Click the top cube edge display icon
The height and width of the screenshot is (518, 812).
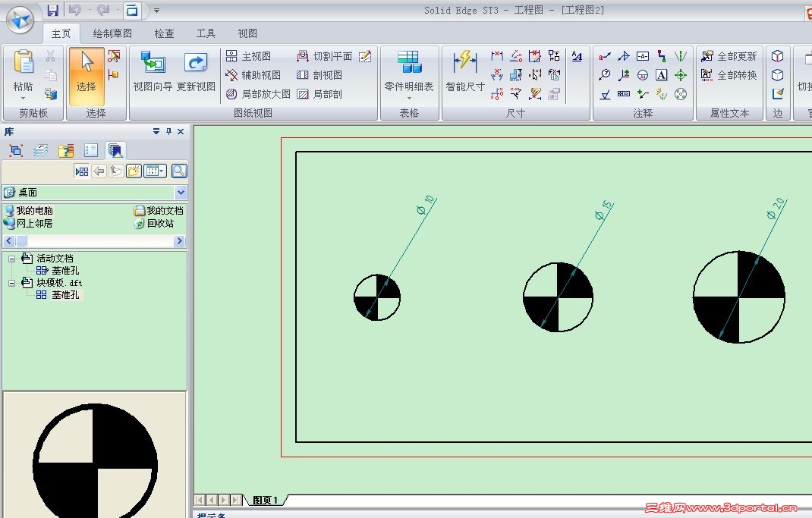click(x=777, y=56)
